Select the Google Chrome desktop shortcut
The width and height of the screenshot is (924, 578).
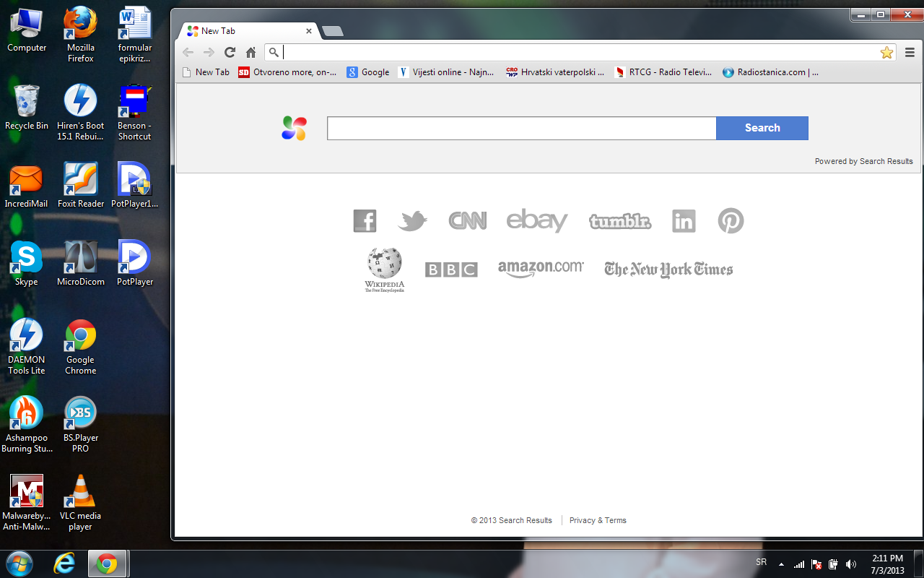click(x=81, y=347)
